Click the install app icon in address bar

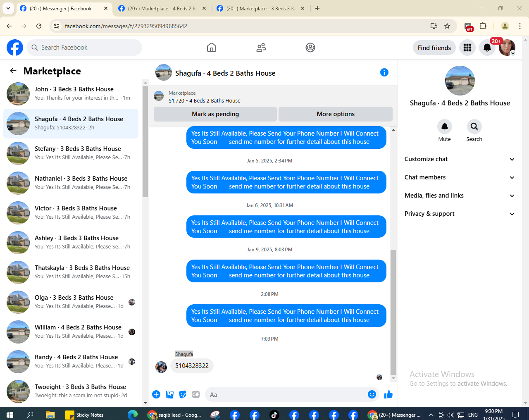click(x=434, y=26)
